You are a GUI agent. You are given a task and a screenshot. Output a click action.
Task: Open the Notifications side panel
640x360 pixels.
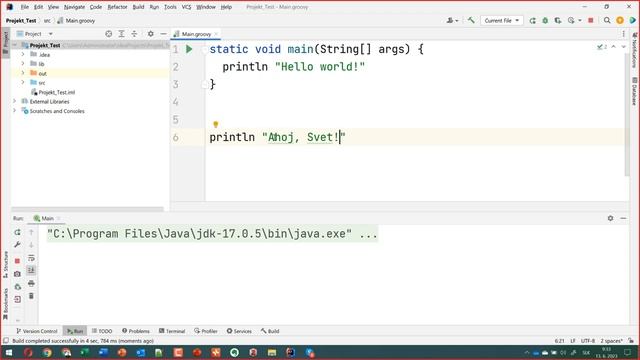pyautogui.click(x=635, y=51)
